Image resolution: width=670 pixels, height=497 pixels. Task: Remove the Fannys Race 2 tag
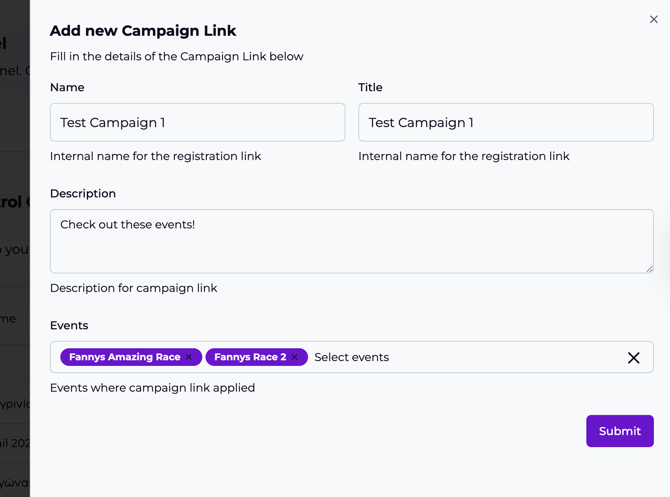(295, 357)
